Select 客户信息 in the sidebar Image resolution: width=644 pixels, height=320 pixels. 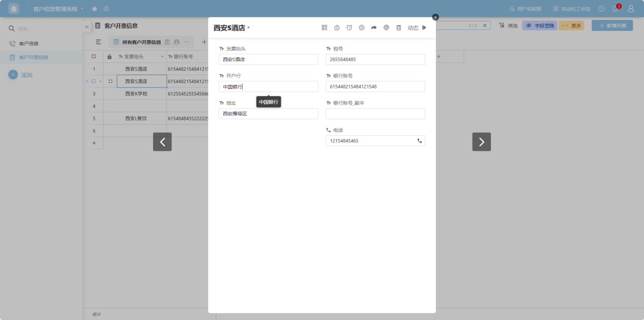pyautogui.click(x=28, y=44)
